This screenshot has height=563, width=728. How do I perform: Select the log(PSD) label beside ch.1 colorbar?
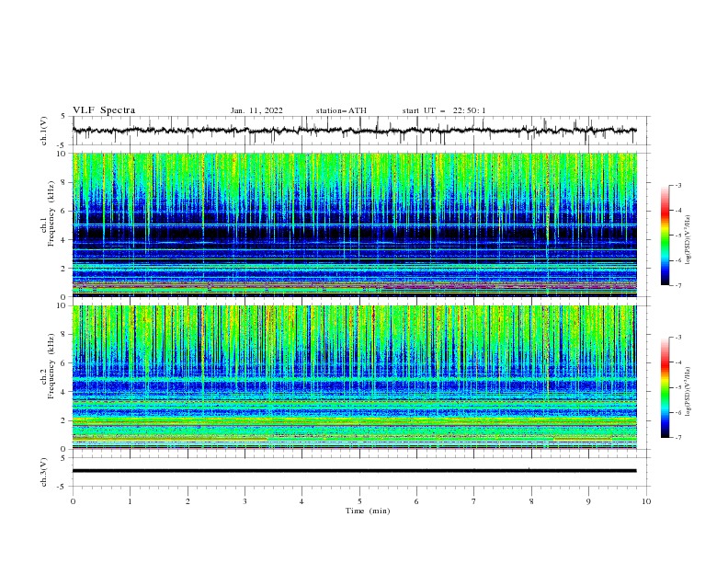point(688,240)
